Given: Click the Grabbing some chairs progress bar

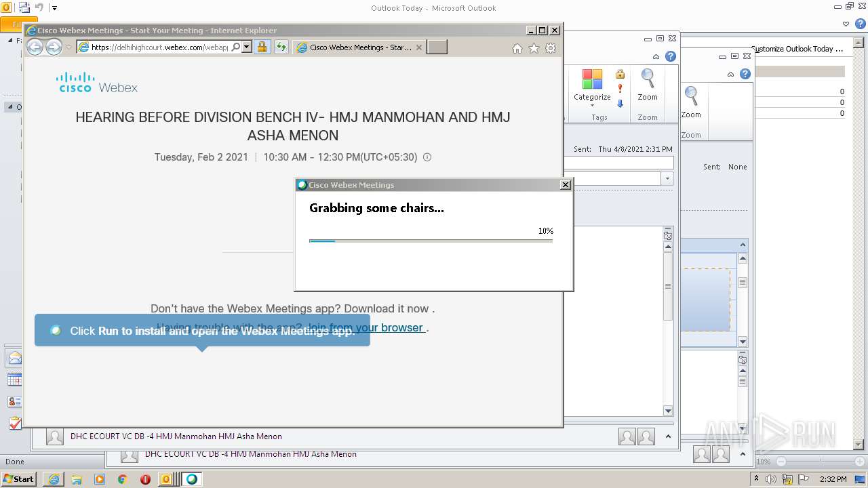Looking at the screenshot, I should point(431,241).
